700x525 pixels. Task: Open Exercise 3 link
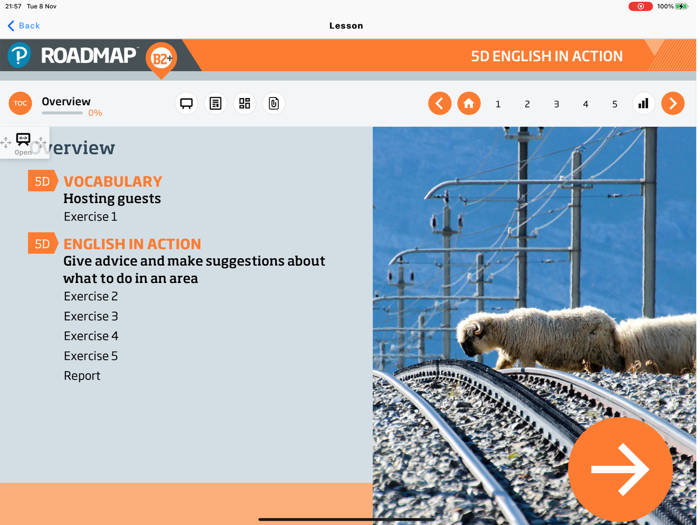point(91,316)
